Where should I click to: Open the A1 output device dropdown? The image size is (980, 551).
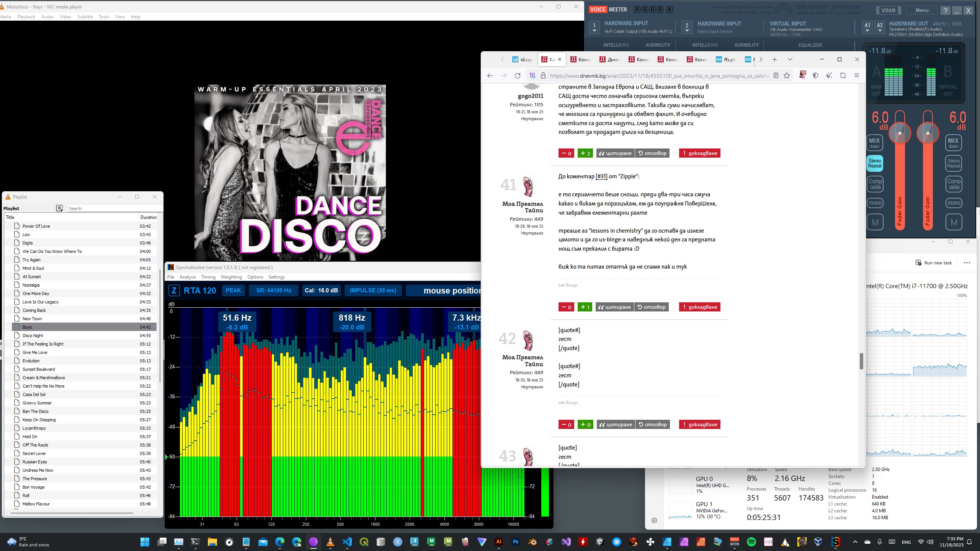tap(867, 28)
